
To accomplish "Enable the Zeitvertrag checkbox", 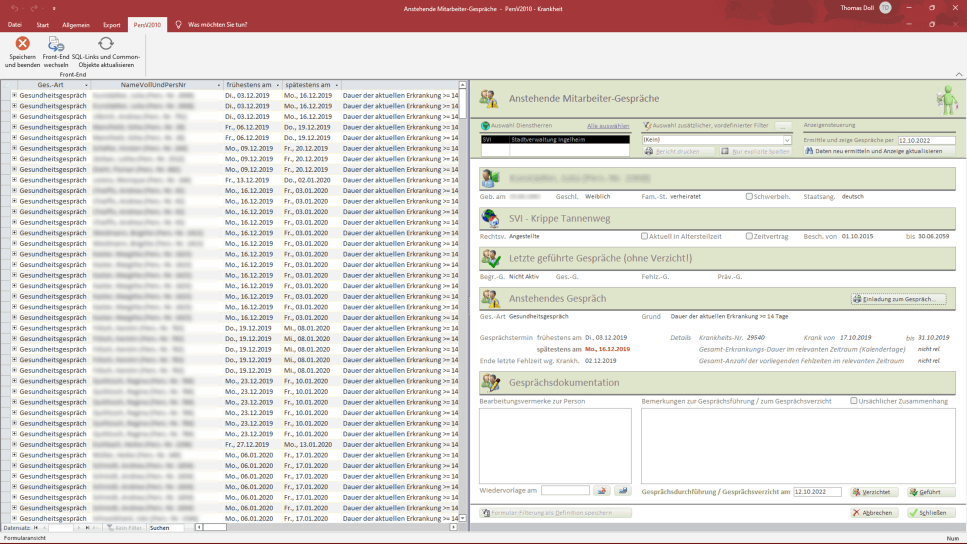I will click(749, 236).
